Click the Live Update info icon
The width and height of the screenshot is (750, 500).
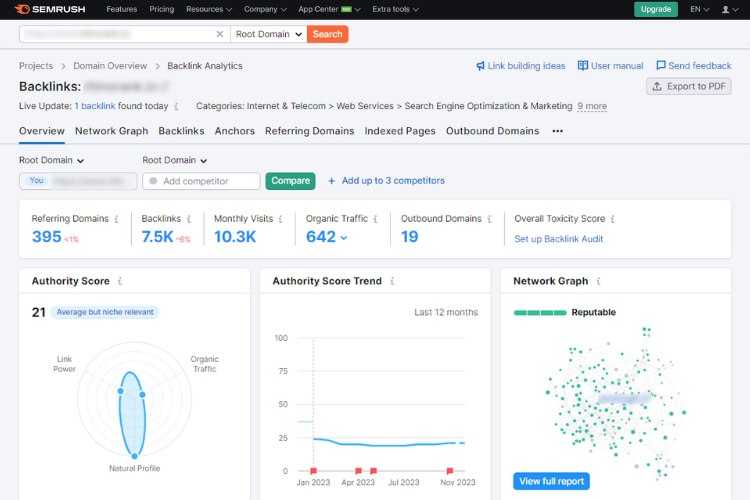(176, 106)
